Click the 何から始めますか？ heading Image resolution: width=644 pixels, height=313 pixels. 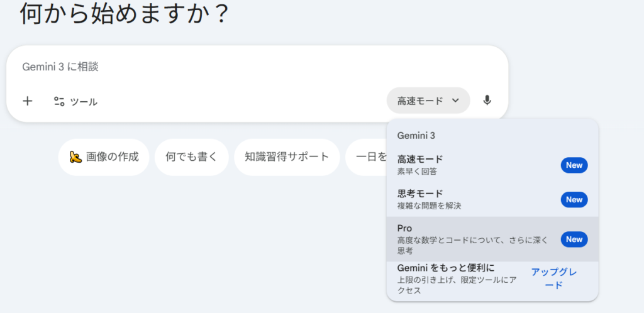coord(123,14)
